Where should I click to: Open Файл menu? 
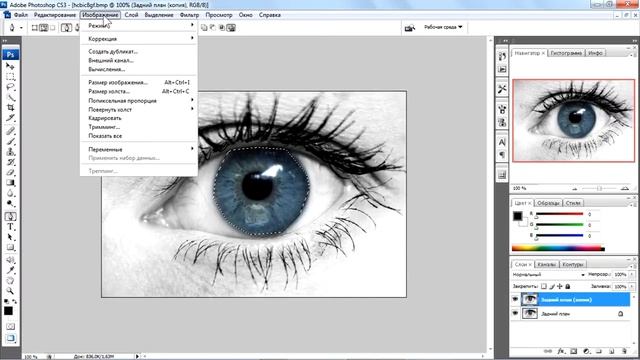click(x=21, y=15)
